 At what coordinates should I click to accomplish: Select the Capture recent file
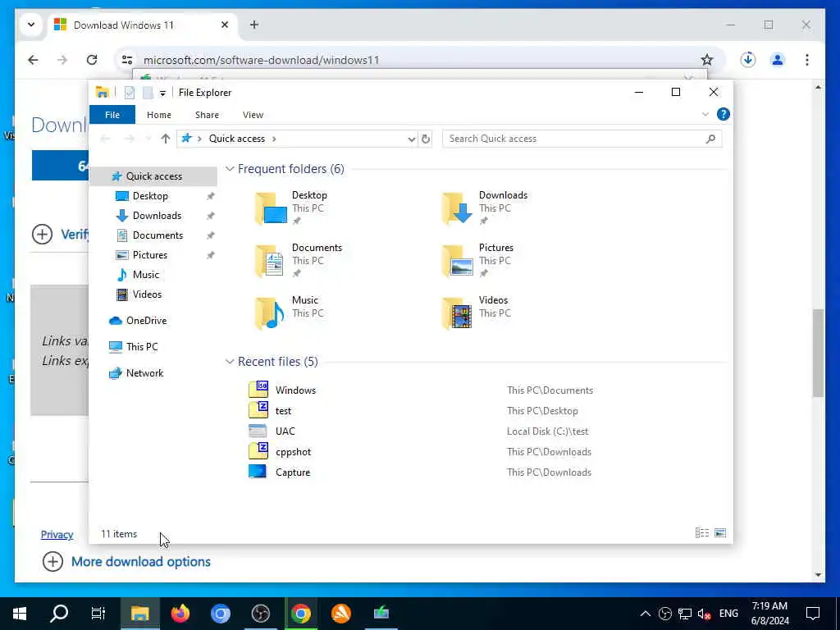tap(293, 472)
